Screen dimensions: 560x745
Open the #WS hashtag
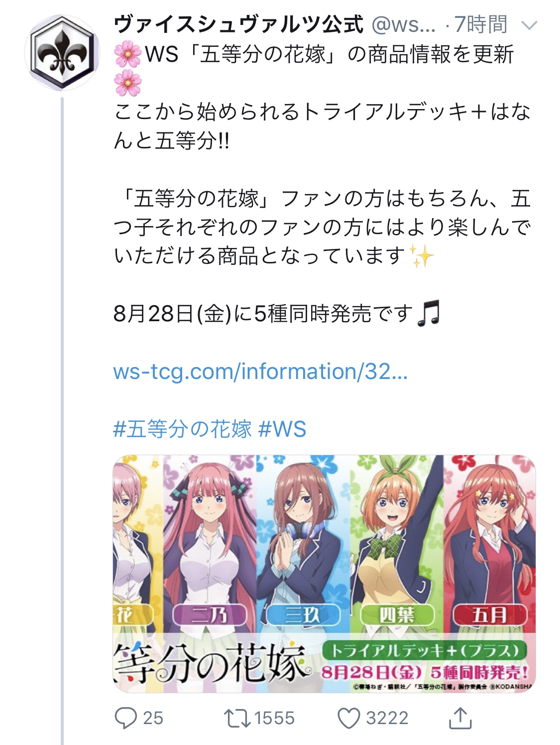pyautogui.click(x=282, y=429)
